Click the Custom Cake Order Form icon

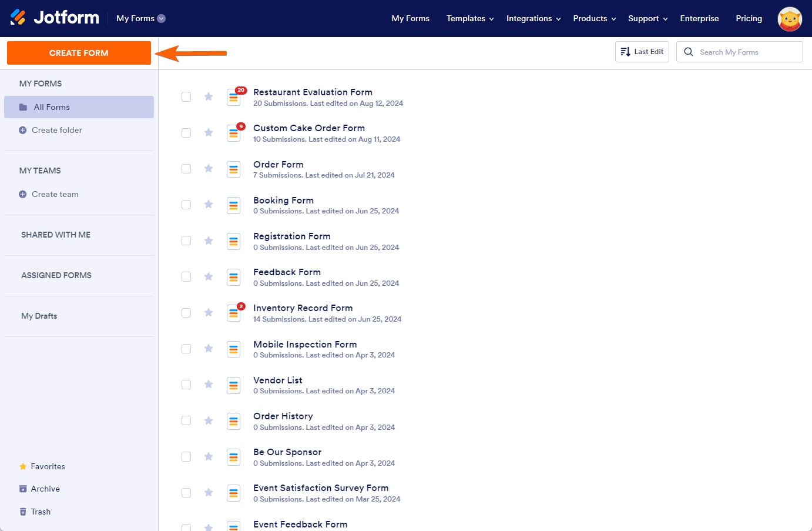tap(234, 133)
